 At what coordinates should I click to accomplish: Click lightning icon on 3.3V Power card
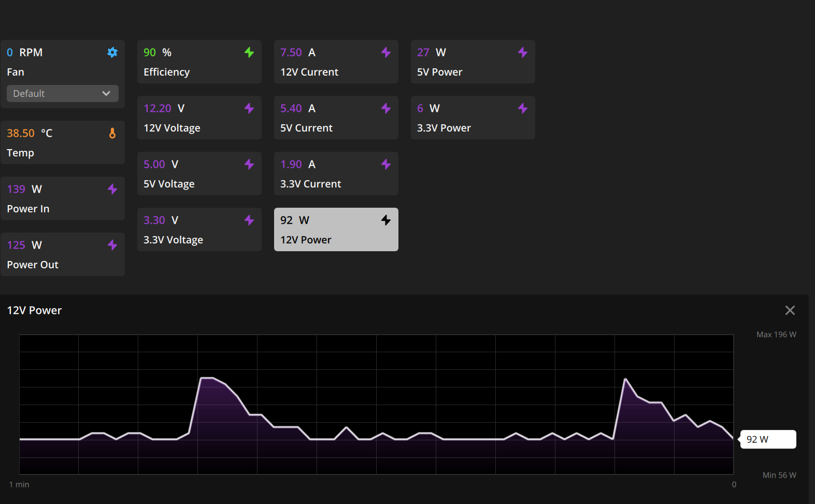pos(523,108)
